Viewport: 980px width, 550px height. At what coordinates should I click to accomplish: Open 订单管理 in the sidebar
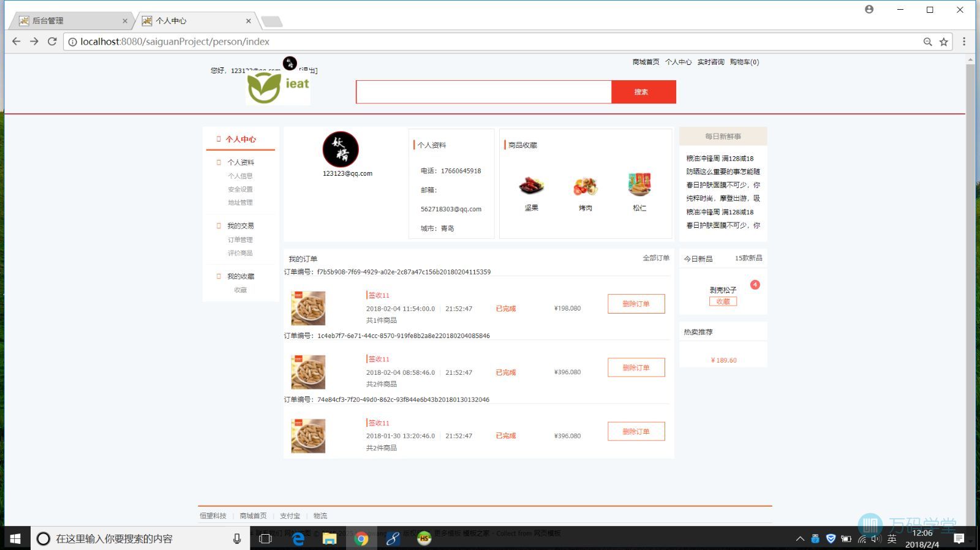click(x=240, y=239)
